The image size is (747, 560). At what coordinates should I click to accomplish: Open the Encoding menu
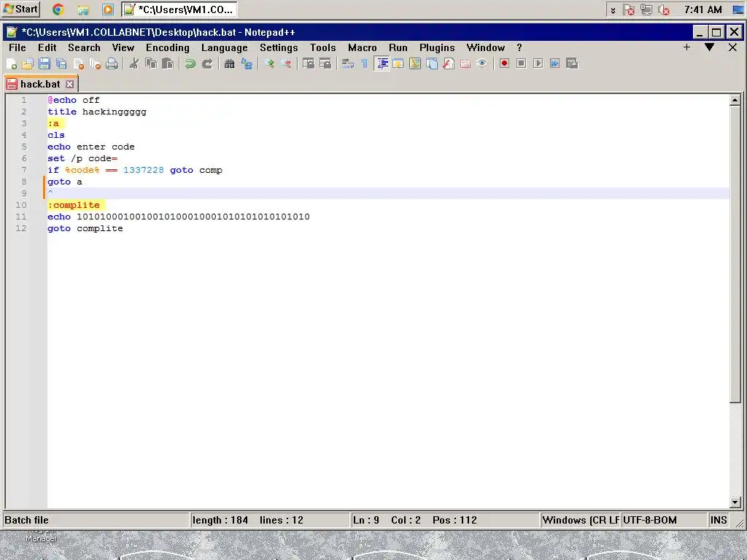coord(168,47)
